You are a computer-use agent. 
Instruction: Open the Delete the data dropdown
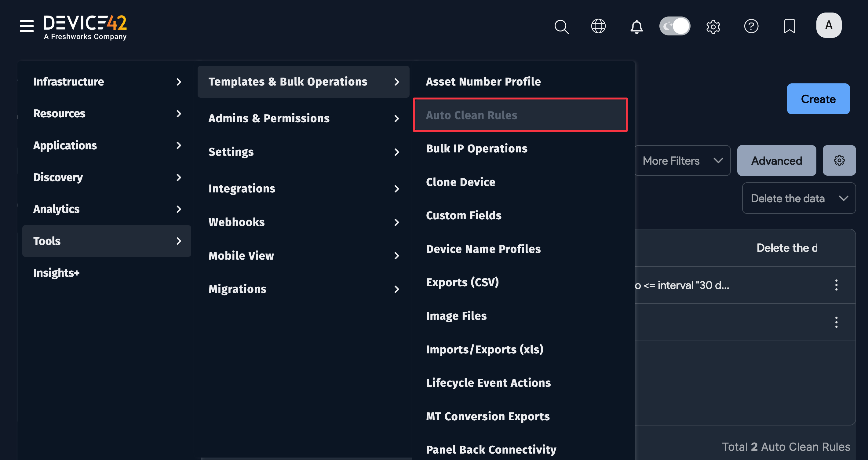[x=799, y=198]
